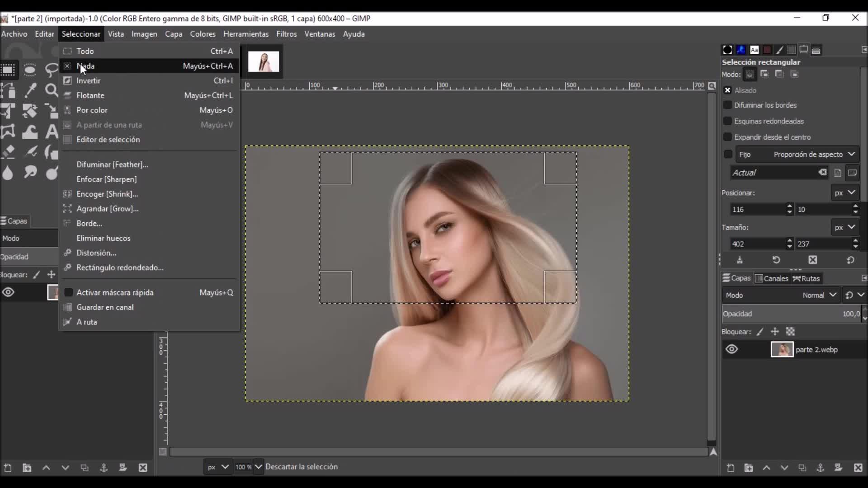The width and height of the screenshot is (868, 488).
Task: Select the Zoom magnifier tool
Action: [x=51, y=90]
